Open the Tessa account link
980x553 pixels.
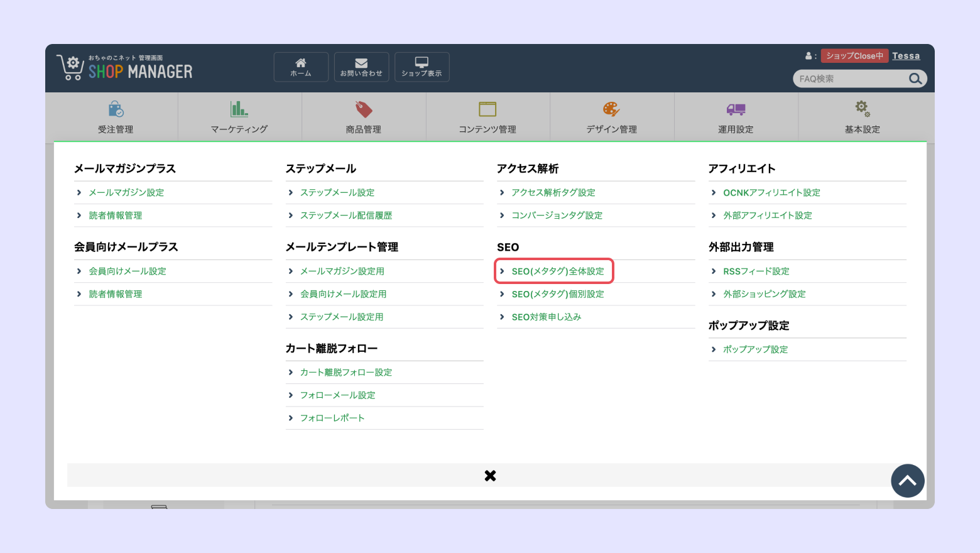(906, 56)
